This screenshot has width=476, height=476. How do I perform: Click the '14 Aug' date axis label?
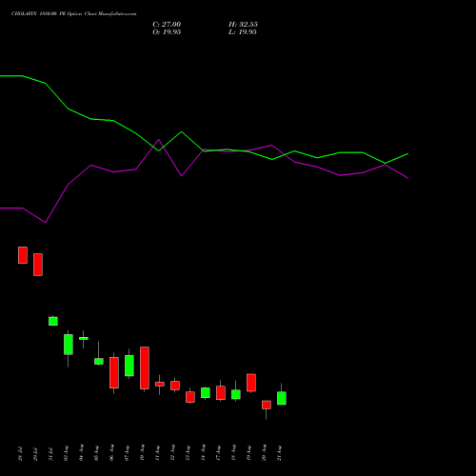click(x=203, y=453)
